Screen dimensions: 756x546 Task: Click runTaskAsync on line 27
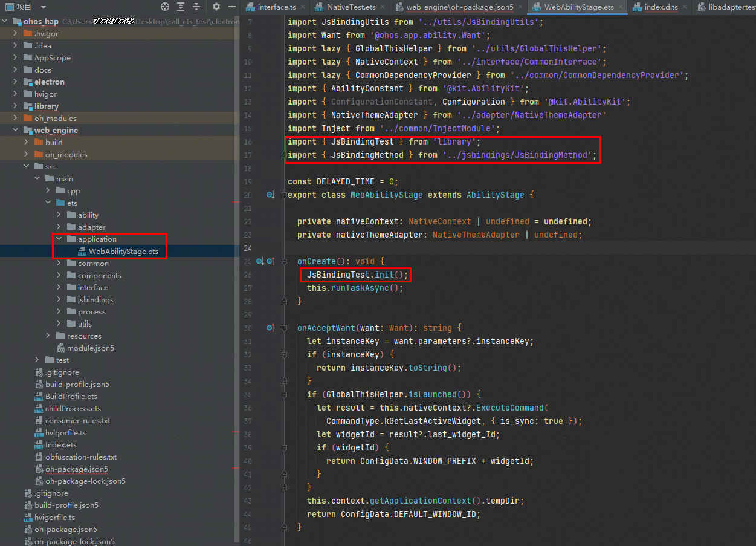360,288
